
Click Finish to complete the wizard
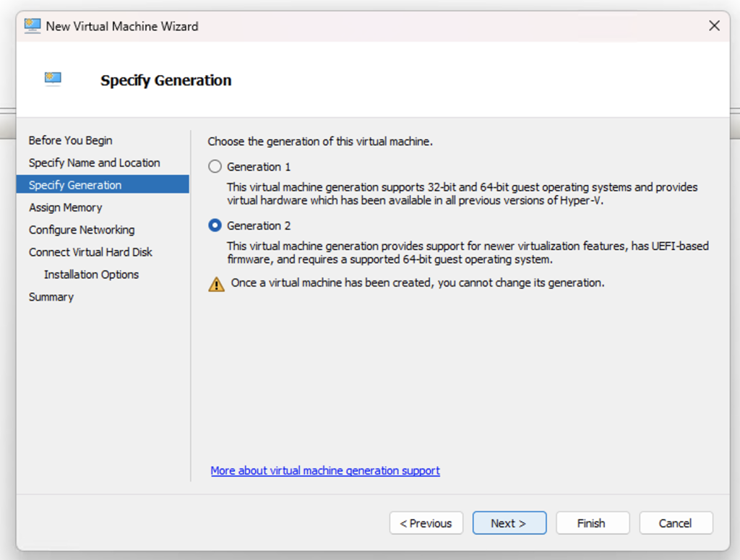pyautogui.click(x=591, y=523)
